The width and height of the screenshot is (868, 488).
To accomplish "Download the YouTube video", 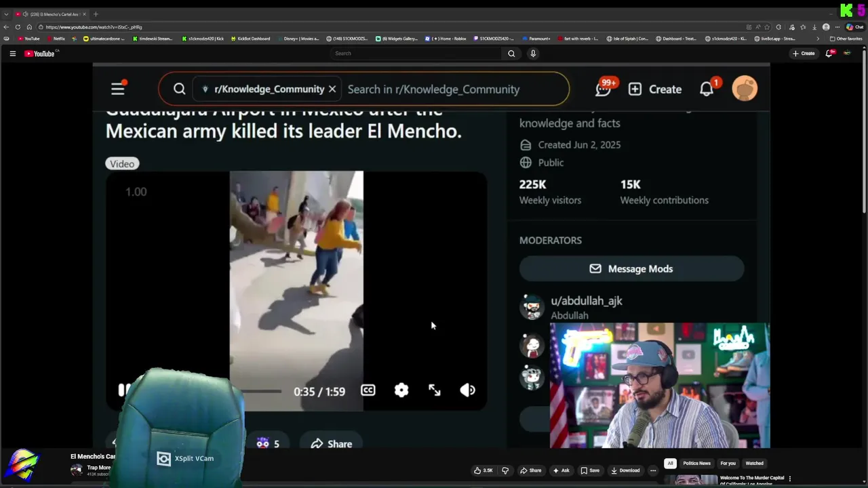I will coord(625,470).
